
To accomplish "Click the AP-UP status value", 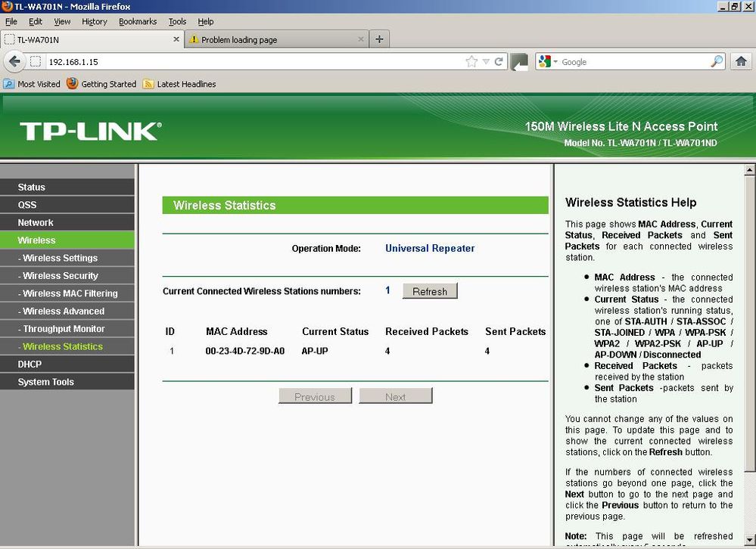I will pyautogui.click(x=315, y=351).
